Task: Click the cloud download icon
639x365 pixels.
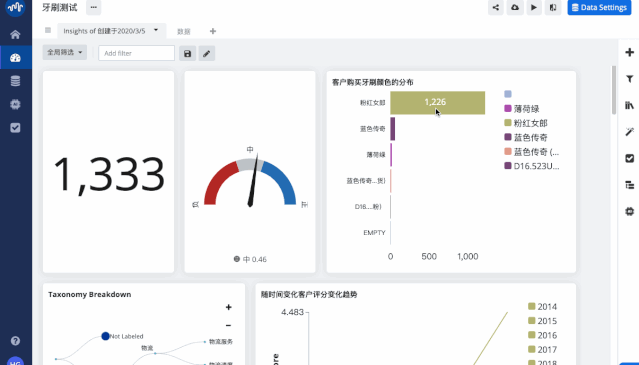Action: click(515, 7)
